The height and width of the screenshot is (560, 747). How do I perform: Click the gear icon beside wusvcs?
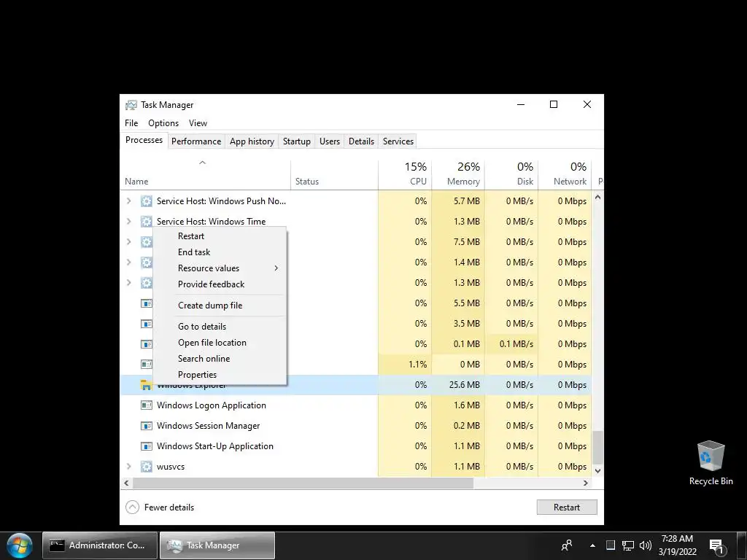146,467
